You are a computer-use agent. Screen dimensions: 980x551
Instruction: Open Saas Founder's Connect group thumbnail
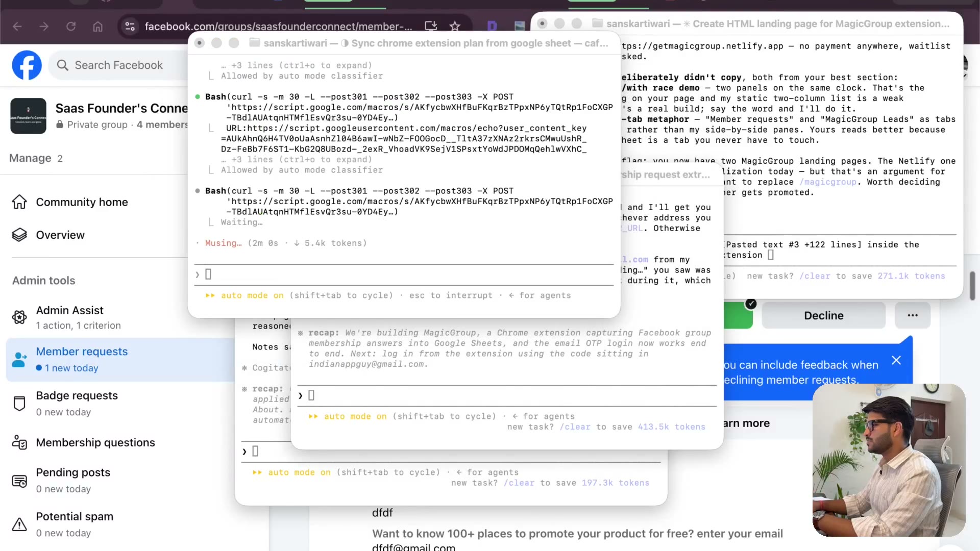tap(28, 116)
